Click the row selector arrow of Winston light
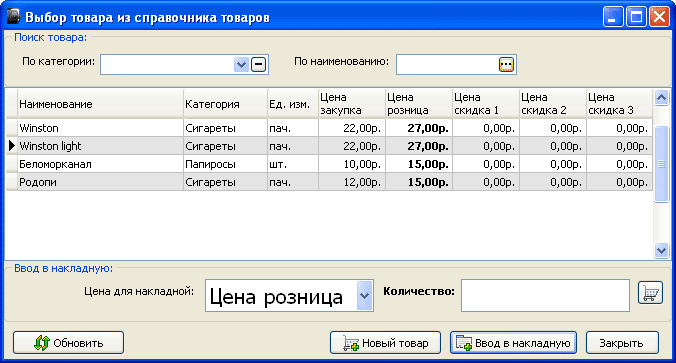The height and width of the screenshot is (363, 676). tap(12, 146)
